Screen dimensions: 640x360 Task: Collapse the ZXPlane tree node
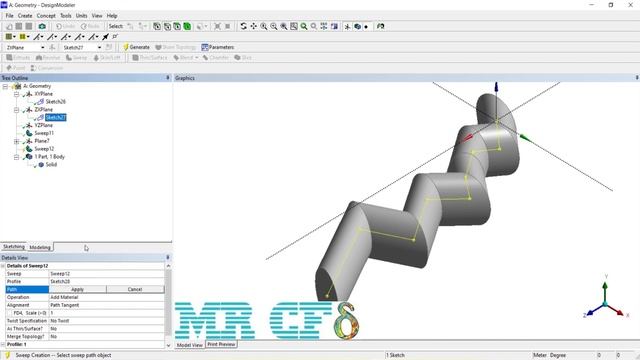click(16, 110)
